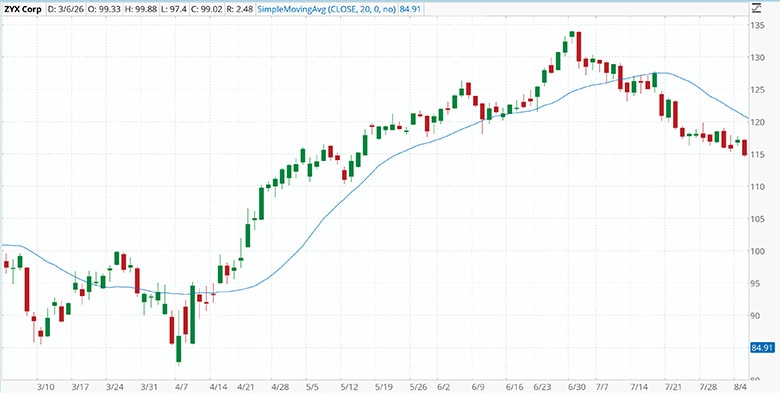Click the 6/23 date axis label
This screenshot has width=780, height=393.
541,387
